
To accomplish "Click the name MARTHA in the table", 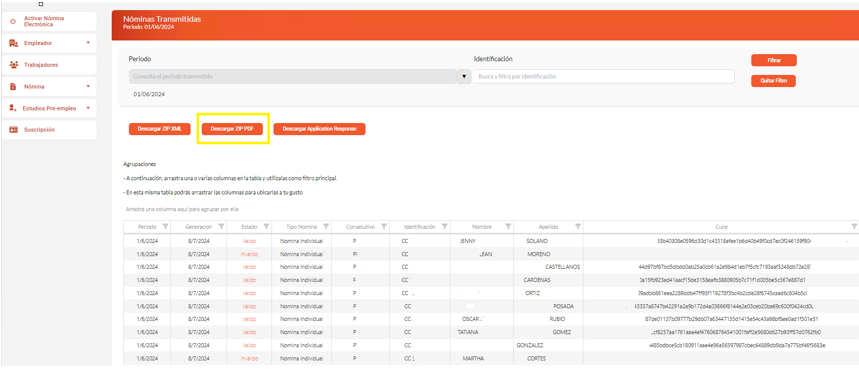I will coord(473,358).
